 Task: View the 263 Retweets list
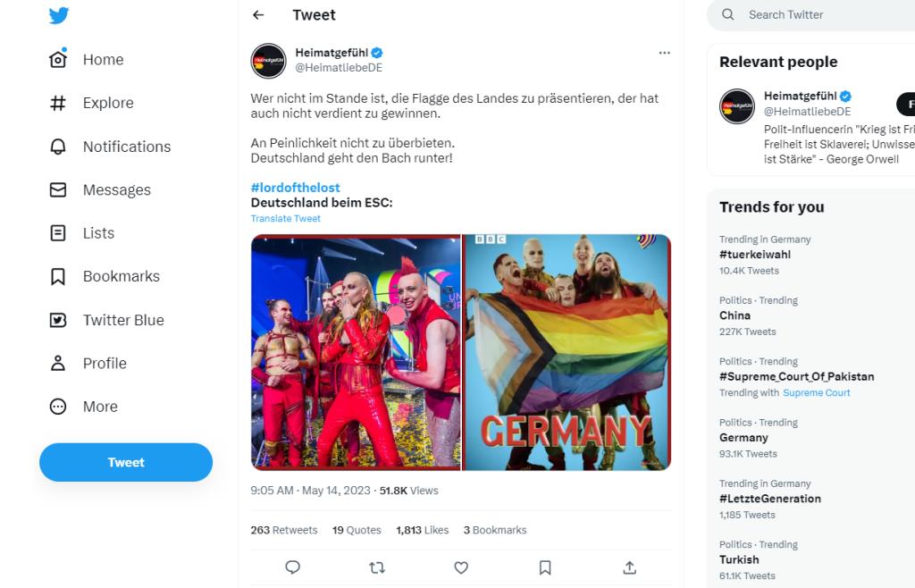tap(283, 530)
